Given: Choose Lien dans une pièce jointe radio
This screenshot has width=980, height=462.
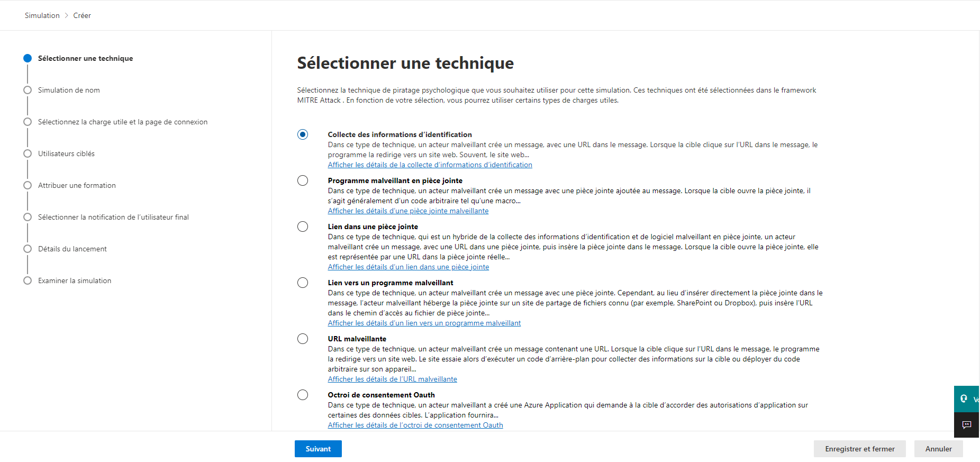Looking at the screenshot, I should [303, 227].
